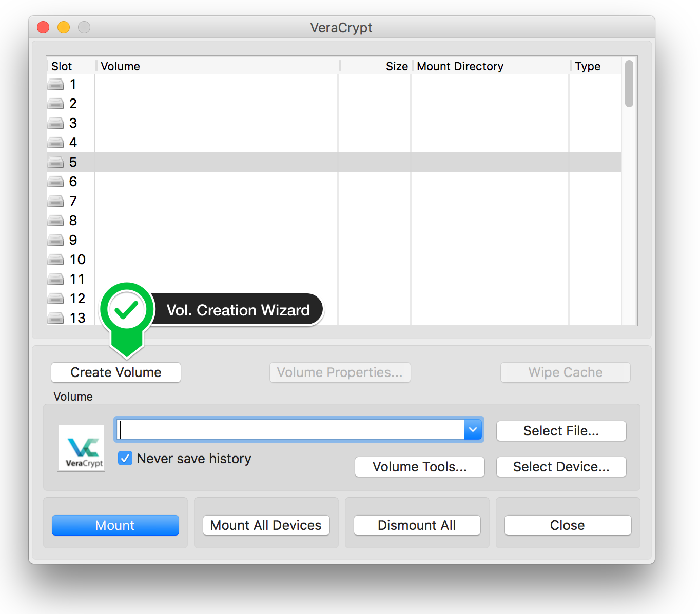Select the drive icon for slot 13
Image resolution: width=700 pixels, height=614 pixels.
tap(55, 318)
